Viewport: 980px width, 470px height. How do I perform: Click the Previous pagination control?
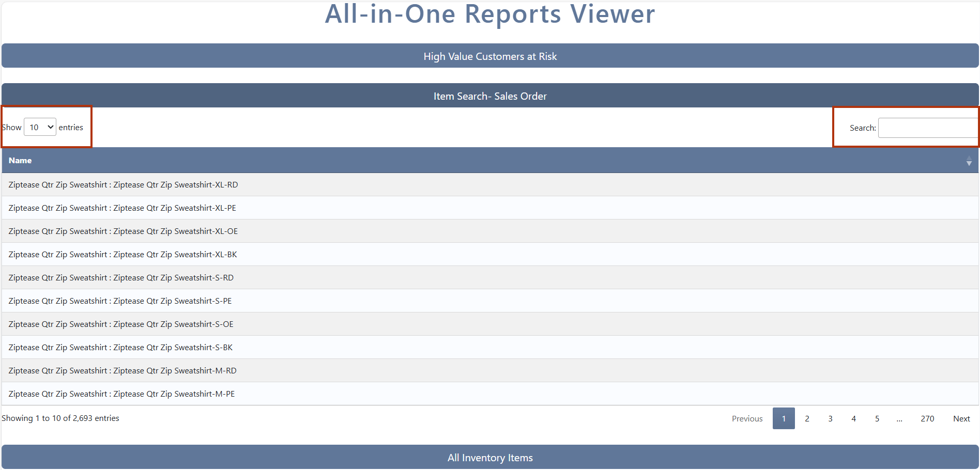coord(747,418)
